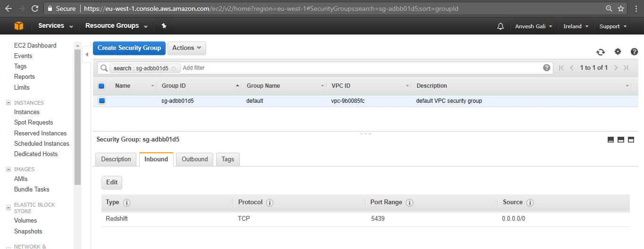
Task: Go to the last page of results
Action: 626,68
